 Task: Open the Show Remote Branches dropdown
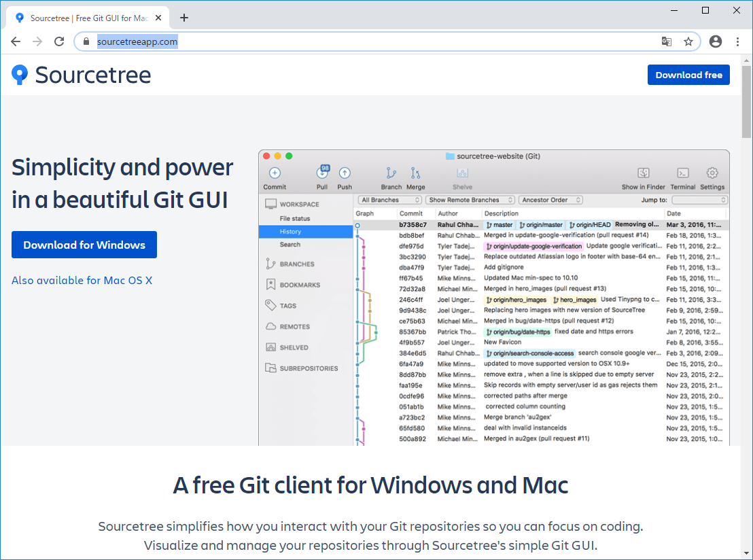coord(470,200)
